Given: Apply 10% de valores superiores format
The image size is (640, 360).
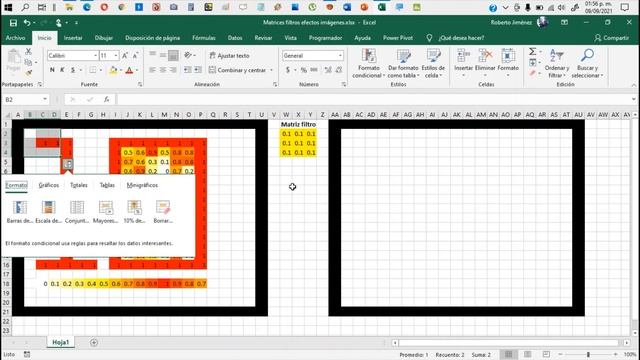Looking at the screenshot, I should pyautogui.click(x=134, y=212).
